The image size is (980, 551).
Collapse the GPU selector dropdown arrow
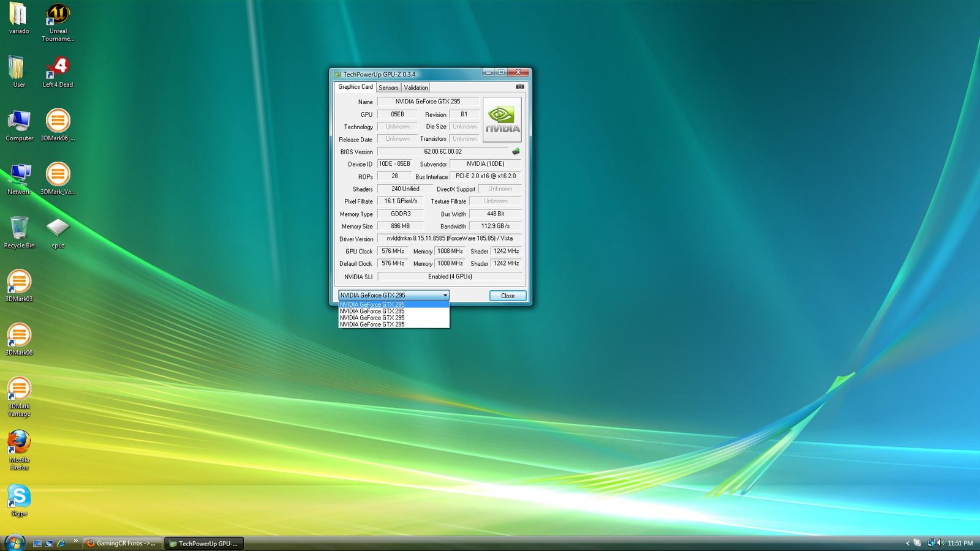[x=445, y=295]
